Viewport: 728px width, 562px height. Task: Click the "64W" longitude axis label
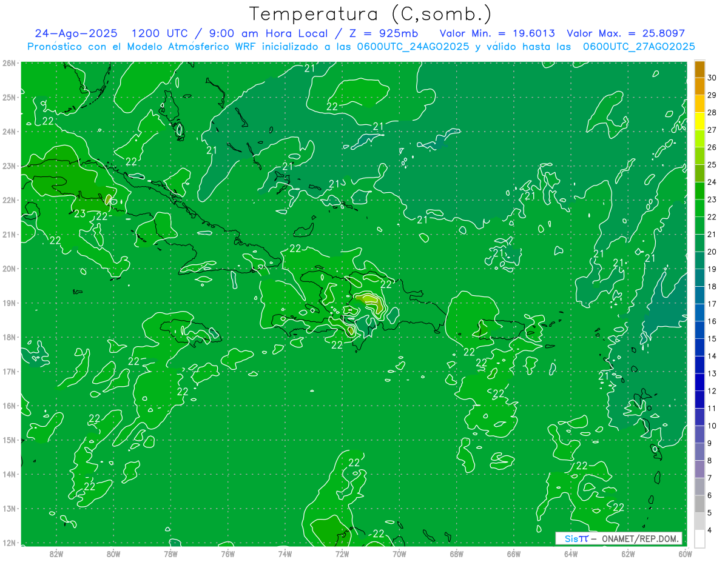click(x=571, y=554)
